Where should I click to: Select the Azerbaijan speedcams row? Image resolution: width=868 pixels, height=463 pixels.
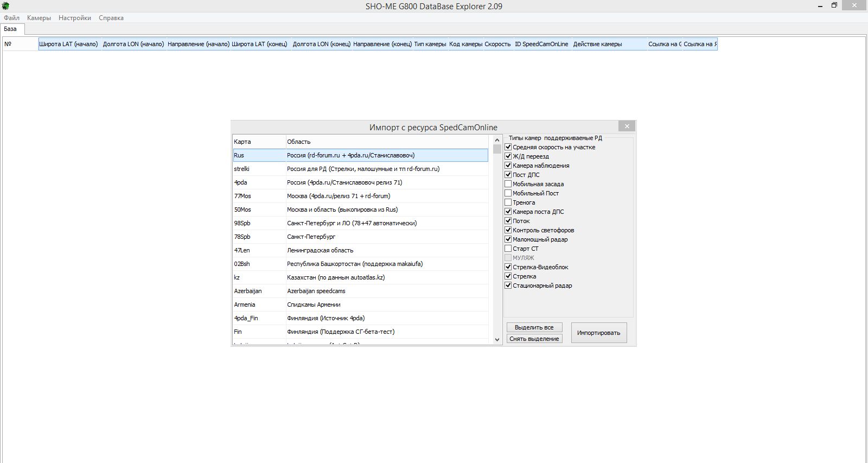[360, 291]
